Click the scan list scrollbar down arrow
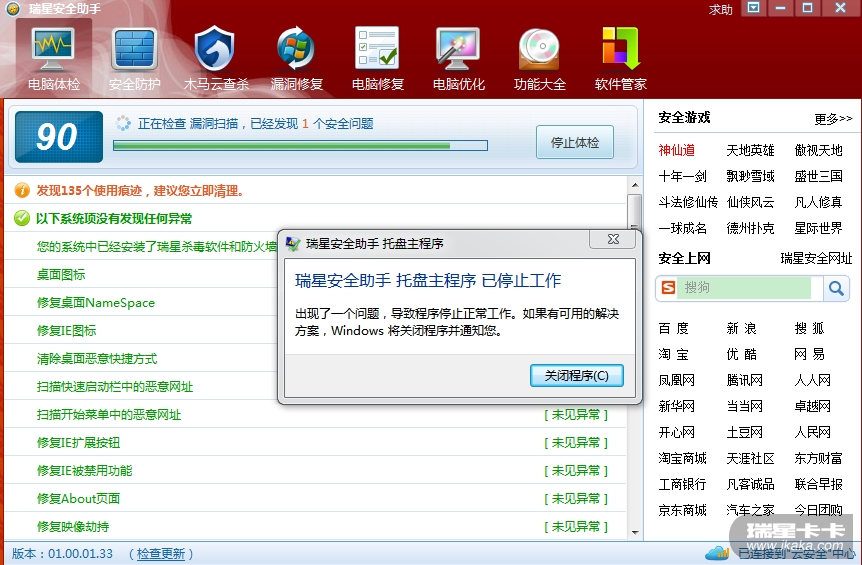The height and width of the screenshot is (565, 862). pyautogui.click(x=635, y=531)
